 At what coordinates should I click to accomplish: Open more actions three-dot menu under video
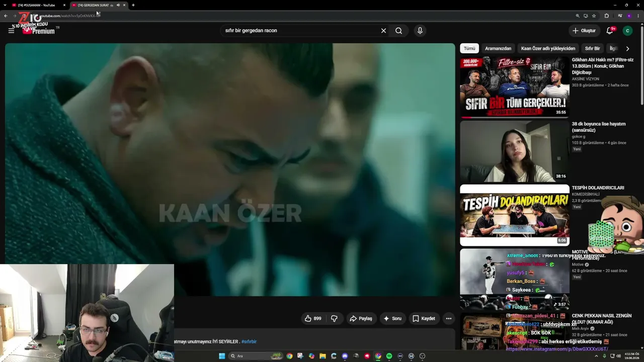point(449,318)
